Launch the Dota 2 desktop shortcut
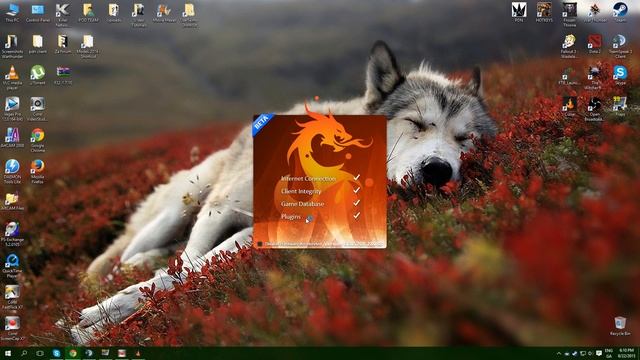 pos(594,44)
